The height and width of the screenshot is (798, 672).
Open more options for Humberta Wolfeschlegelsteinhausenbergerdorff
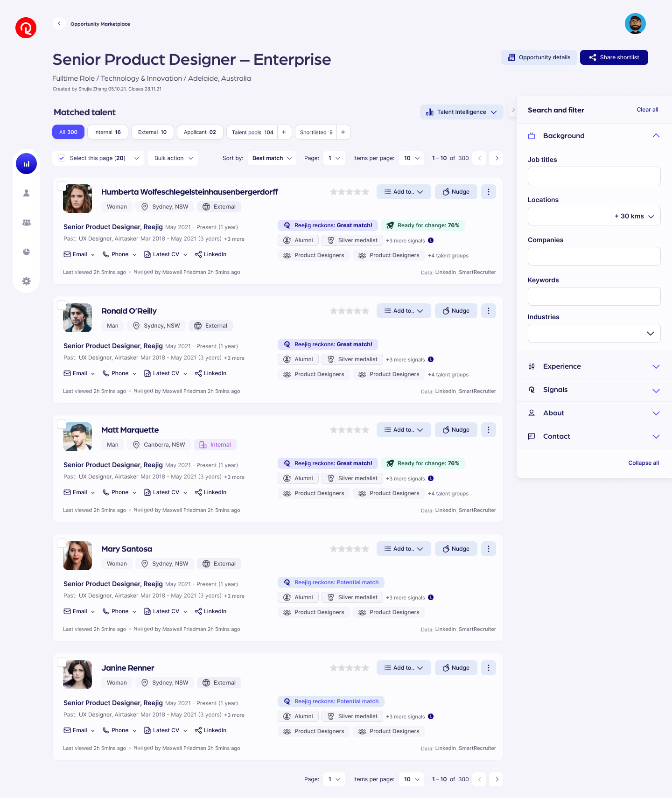489,192
